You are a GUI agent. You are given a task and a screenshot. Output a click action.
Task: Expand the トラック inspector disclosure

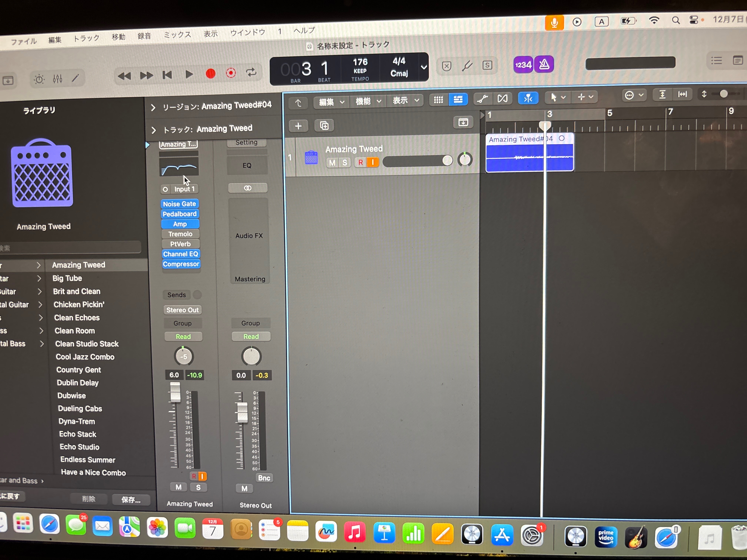154,130
